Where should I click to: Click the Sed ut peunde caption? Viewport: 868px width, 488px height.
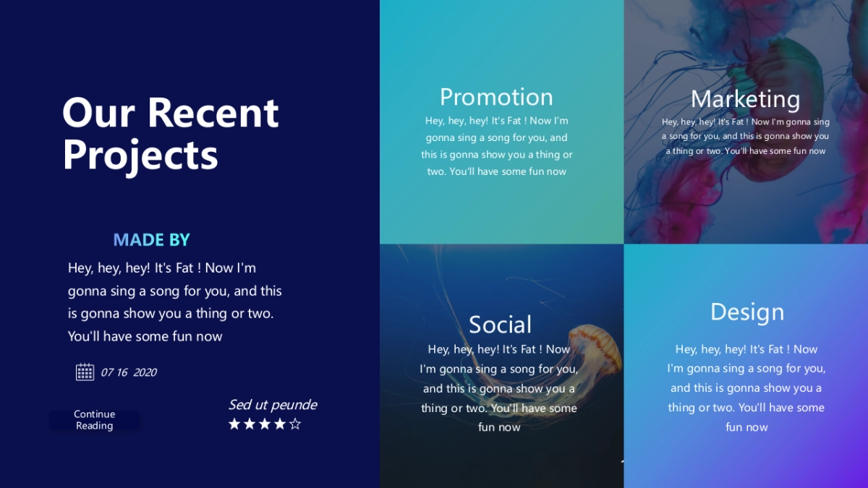(273, 405)
